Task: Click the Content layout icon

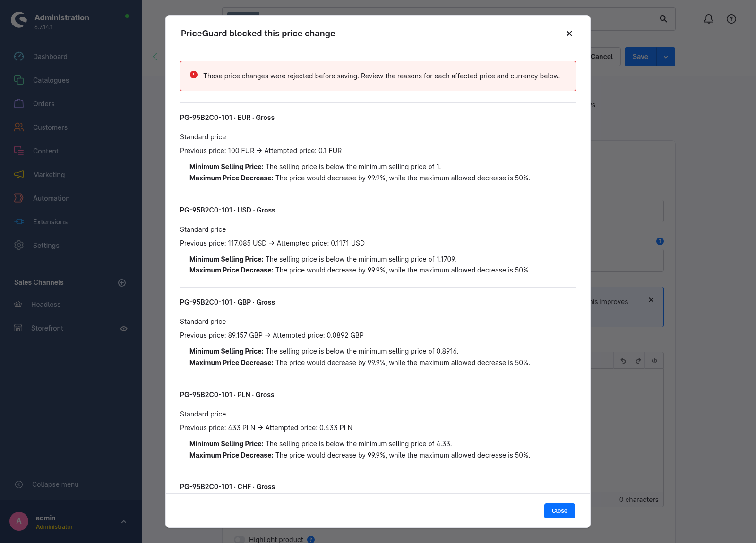Action: pos(19,151)
